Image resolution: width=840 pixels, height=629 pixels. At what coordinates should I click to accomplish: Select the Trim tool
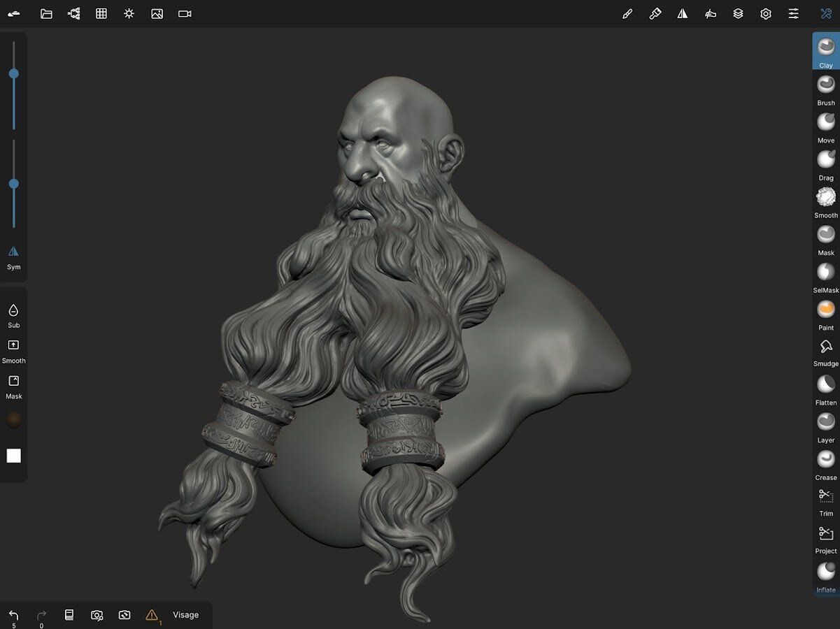click(825, 499)
